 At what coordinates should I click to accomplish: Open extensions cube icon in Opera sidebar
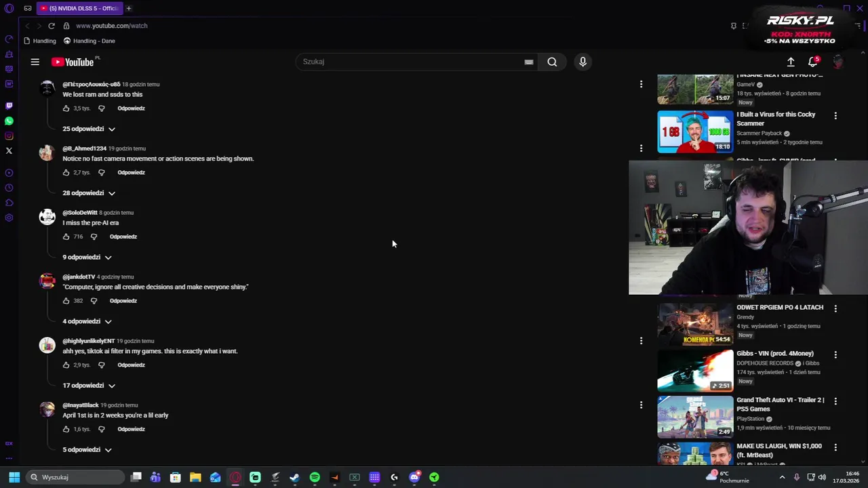pyautogui.click(x=9, y=203)
